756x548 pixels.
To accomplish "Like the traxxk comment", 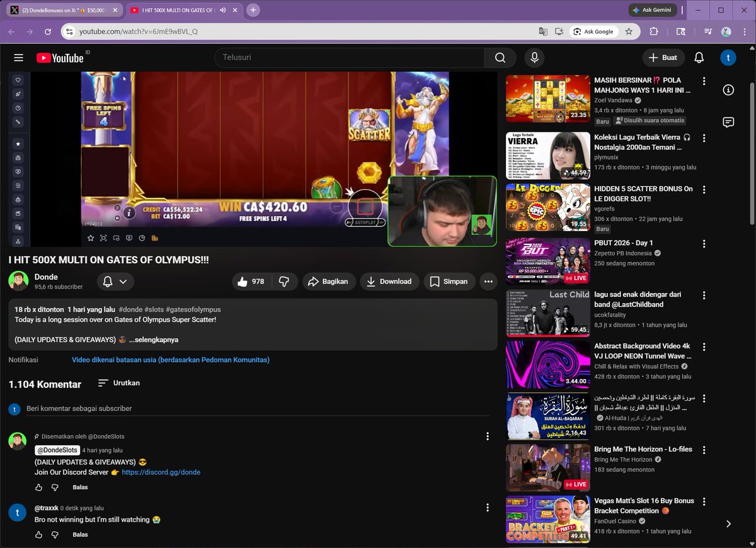I will [39, 535].
